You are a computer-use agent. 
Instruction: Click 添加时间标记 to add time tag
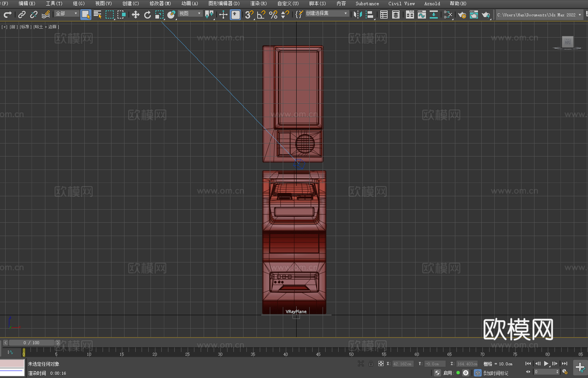(x=495, y=373)
